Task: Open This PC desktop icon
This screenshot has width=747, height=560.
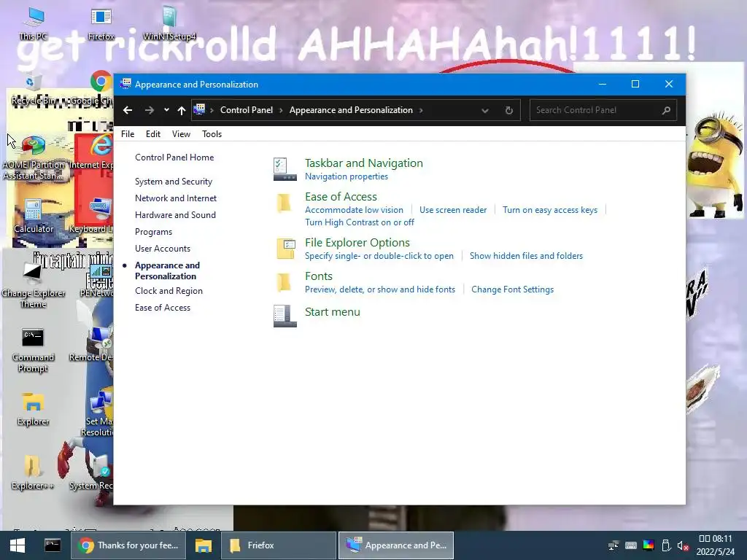Action: (34, 23)
